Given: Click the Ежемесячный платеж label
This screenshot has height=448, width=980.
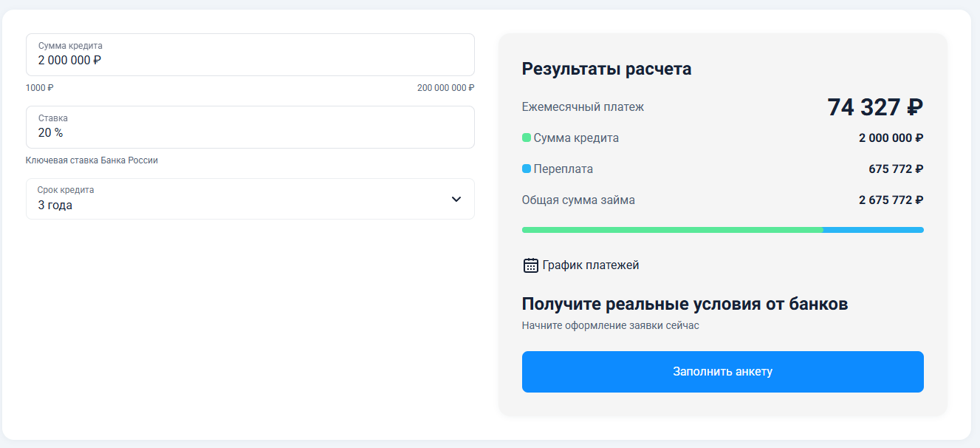Looking at the screenshot, I should 583,107.
